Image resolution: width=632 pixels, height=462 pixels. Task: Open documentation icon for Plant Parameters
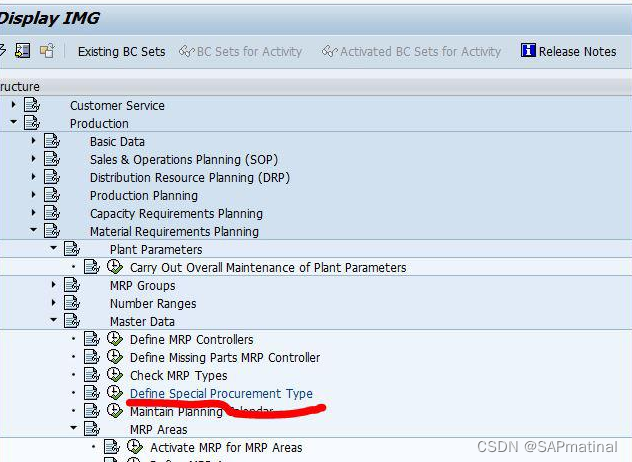(72, 249)
